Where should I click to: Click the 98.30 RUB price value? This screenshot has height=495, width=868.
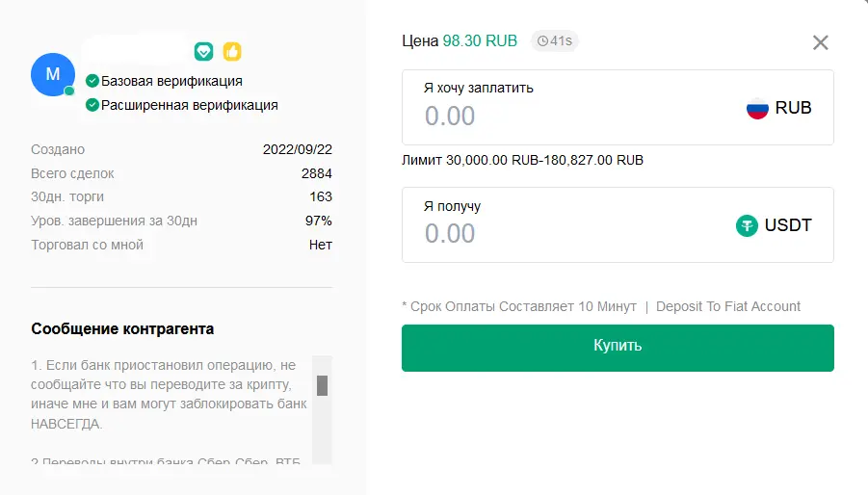(480, 40)
